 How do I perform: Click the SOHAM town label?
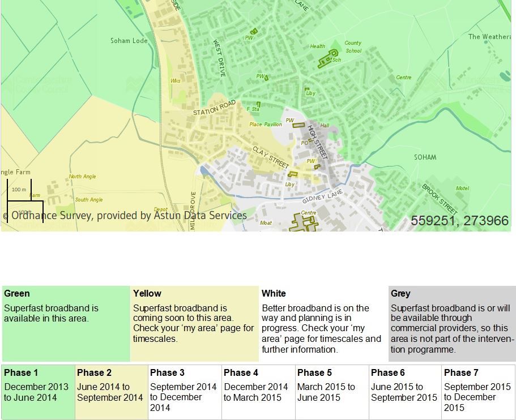pyautogui.click(x=425, y=157)
